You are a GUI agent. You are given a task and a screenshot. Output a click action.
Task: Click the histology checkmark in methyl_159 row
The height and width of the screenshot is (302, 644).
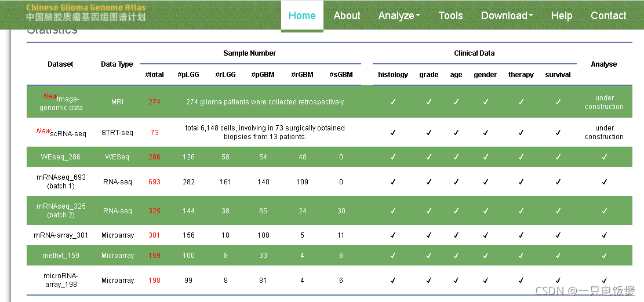(x=392, y=256)
